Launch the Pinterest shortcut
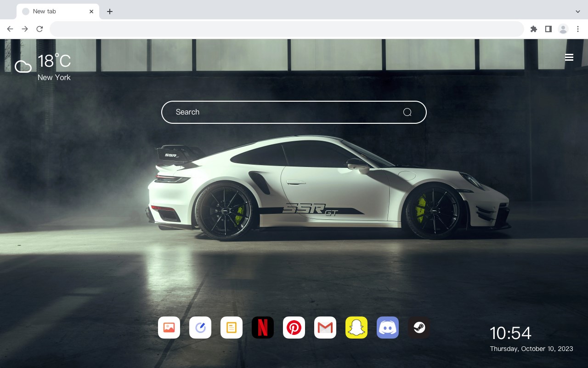The width and height of the screenshot is (588, 368). click(294, 328)
